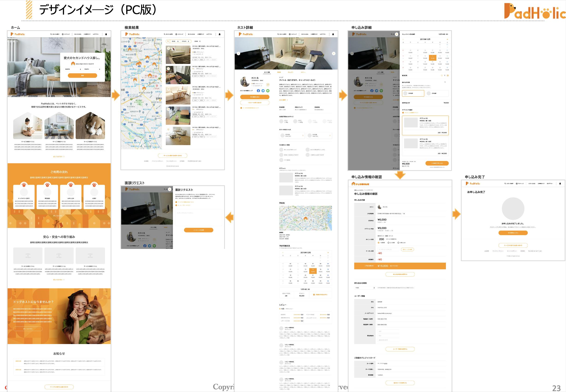This screenshot has width=566, height=392.
Task: Go to next month in 申し込み詳細 calendar
Action: [x=447, y=39]
